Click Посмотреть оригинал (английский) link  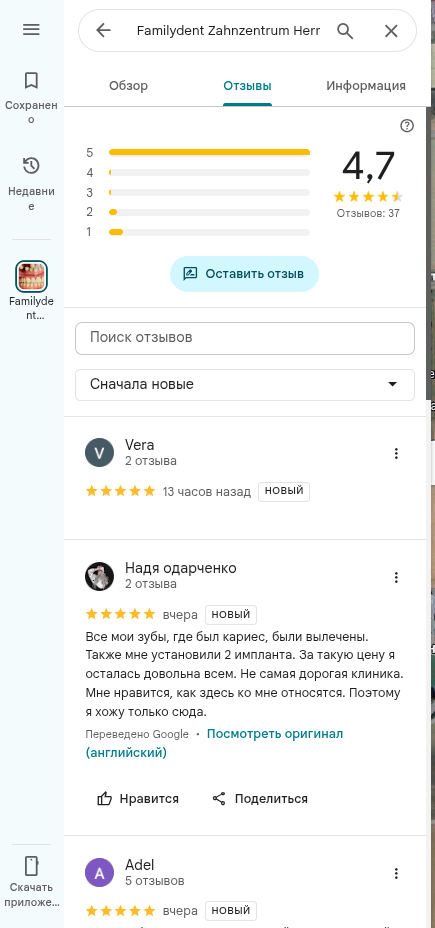[214, 743]
